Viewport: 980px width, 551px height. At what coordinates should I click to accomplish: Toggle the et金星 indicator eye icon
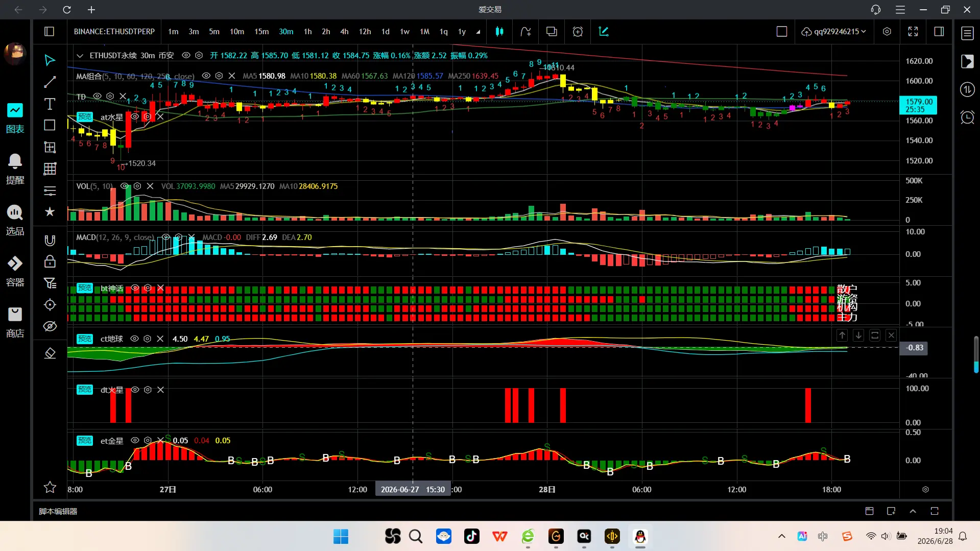point(135,440)
